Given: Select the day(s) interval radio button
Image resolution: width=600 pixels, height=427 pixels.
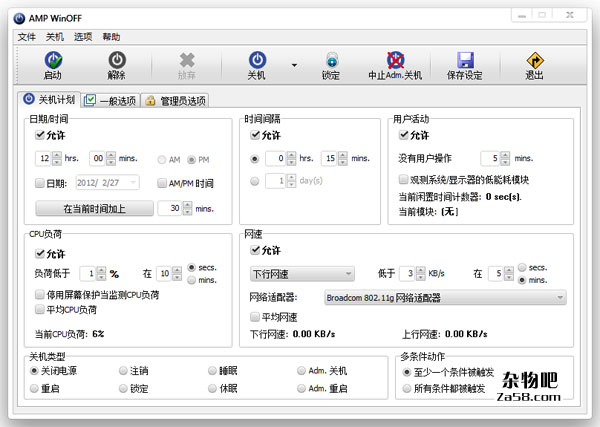Looking at the screenshot, I should tap(255, 181).
